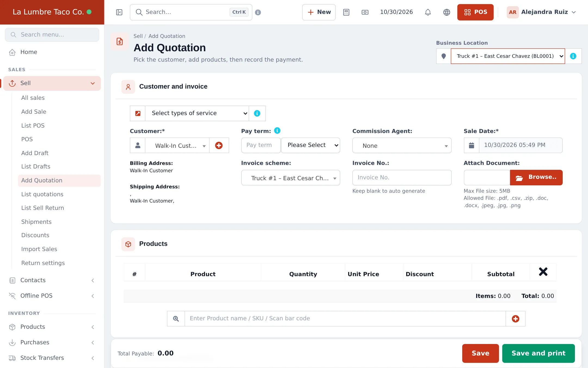588x368 pixels.
Task: Collapse the sidebar using the panel icon
Action: [x=119, y=12]
